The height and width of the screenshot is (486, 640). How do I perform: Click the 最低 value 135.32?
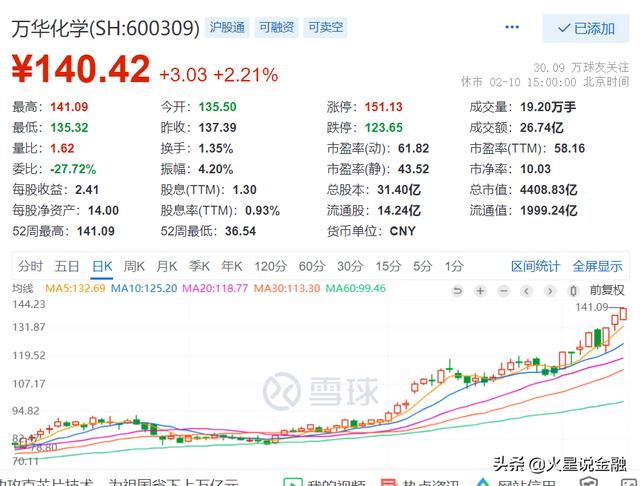coord(69,128)
